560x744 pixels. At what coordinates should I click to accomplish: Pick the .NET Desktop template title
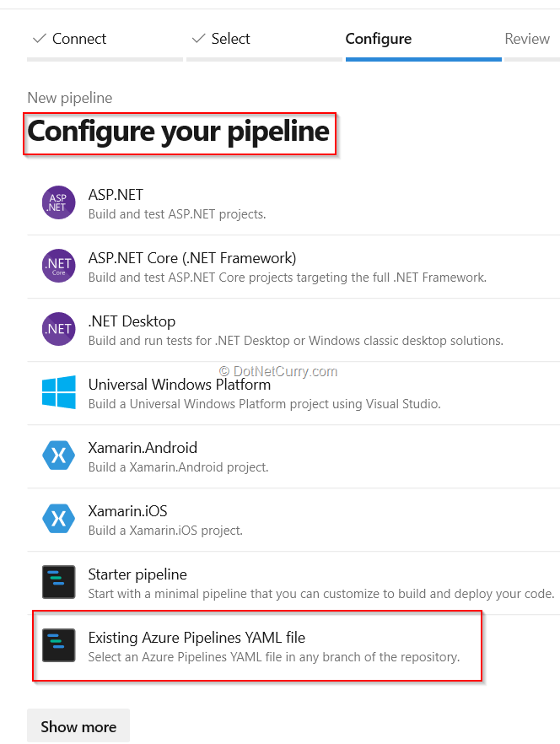tap(132, 321)
